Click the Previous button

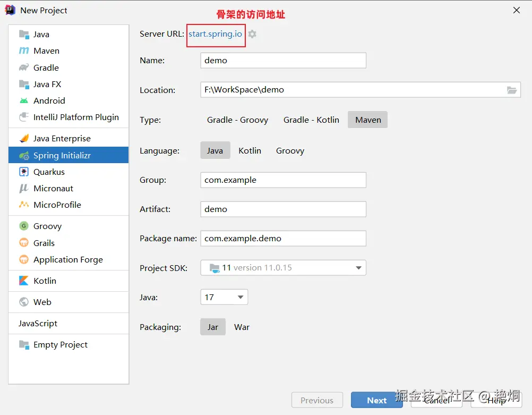(317, 401)
